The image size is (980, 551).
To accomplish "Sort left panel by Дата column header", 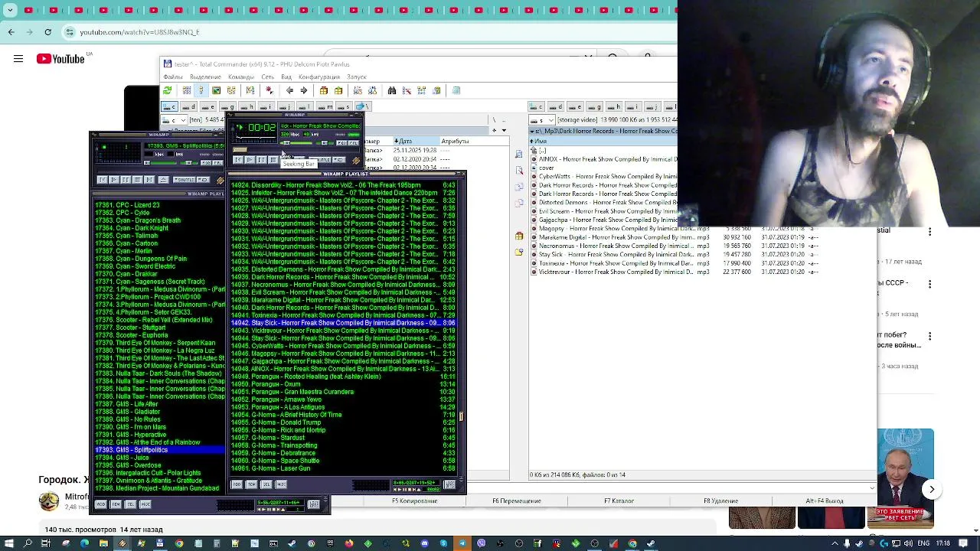I will [418, 141].
